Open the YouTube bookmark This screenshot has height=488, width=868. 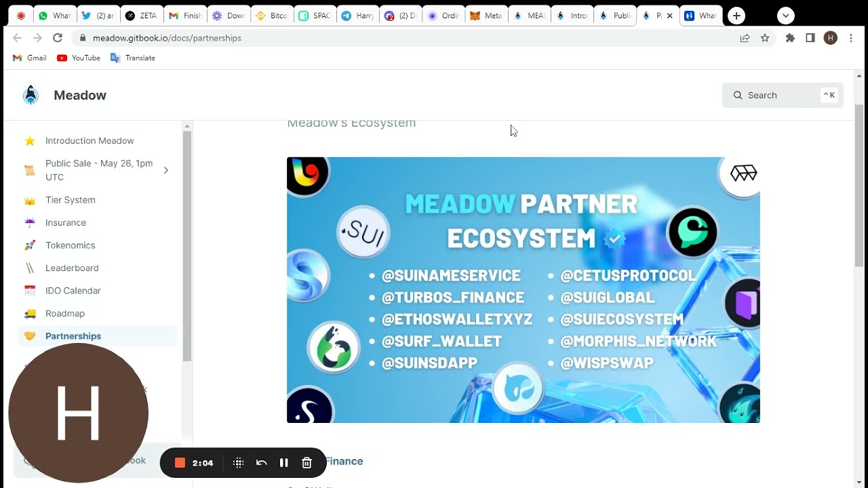(79, 58)
